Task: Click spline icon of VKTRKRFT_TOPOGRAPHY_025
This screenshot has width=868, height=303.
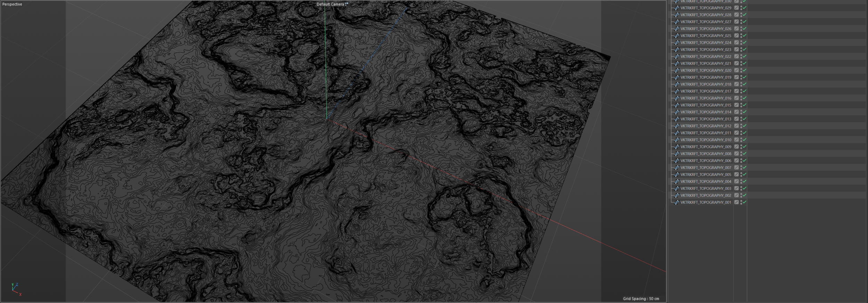Action: pos(677,36)
